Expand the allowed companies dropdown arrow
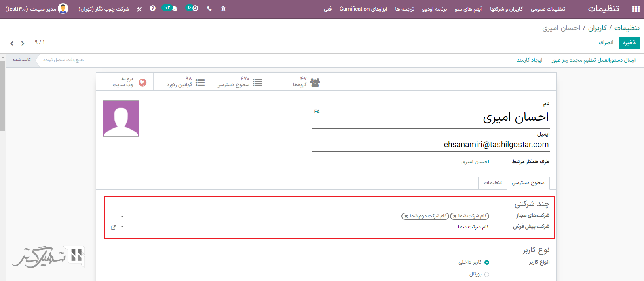644x281 pixels. (122, 217)
